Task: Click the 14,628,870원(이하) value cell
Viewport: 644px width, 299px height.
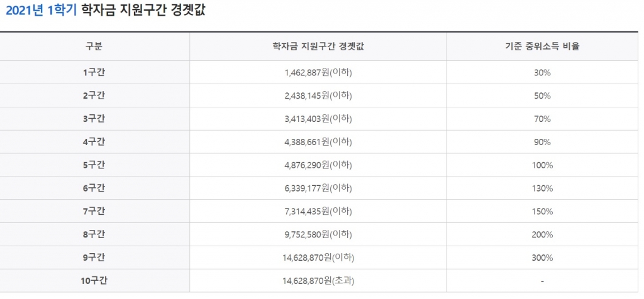Action: [318, 258]
